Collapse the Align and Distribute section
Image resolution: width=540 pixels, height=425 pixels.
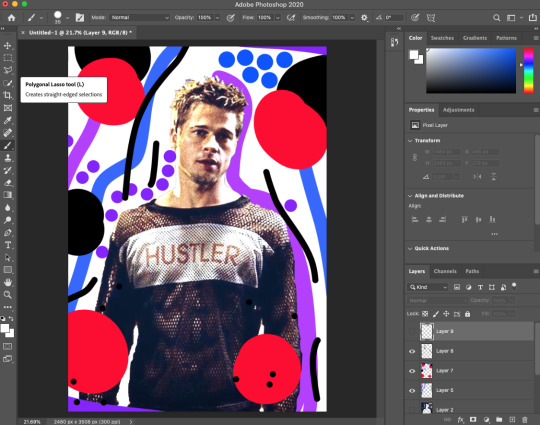tap(410, 196)
